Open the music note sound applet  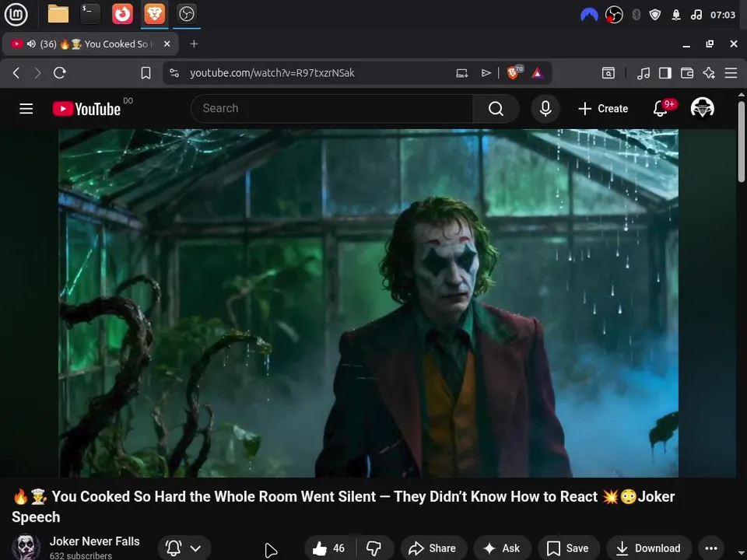point(696,15)
